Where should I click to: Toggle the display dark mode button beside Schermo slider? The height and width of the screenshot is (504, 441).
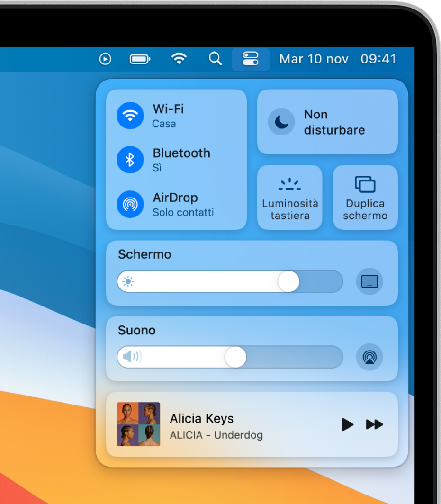[x=369, y=281]
